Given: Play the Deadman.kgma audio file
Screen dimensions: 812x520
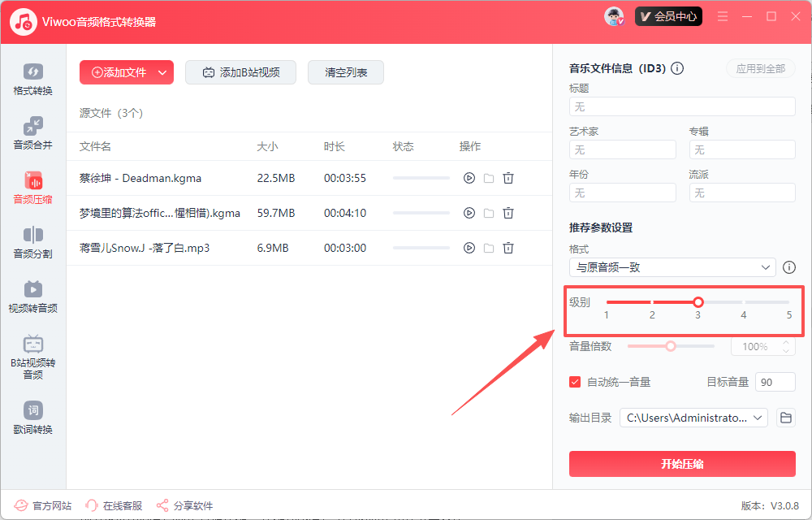Looking at the screenshot, I should point(469,178).
